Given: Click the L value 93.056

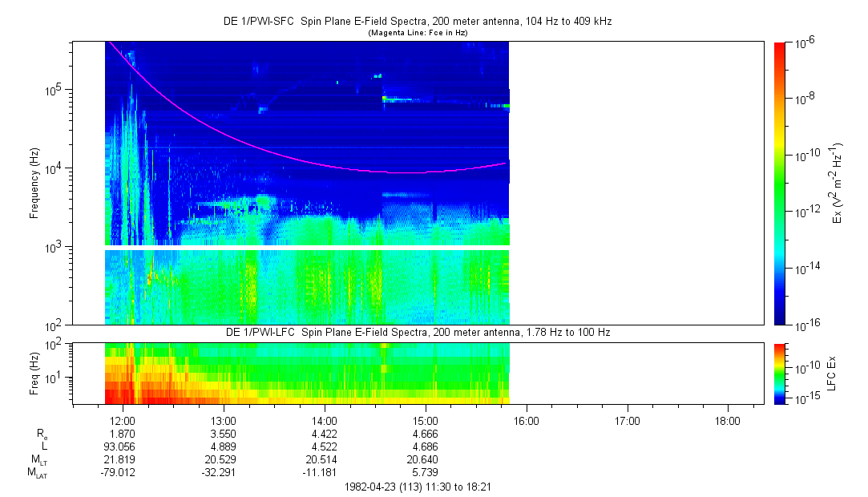Looking at the screenshot, I should point(122,446).
